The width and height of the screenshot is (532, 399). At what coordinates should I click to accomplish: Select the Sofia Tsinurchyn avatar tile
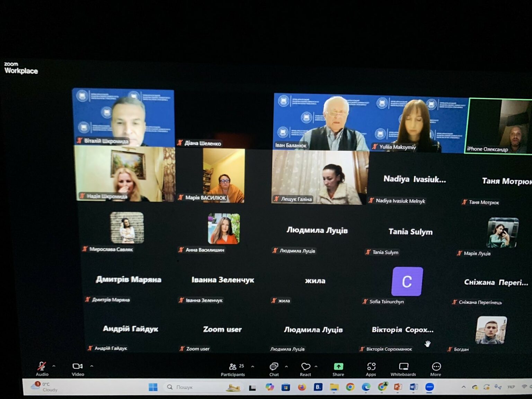(407, 282)
